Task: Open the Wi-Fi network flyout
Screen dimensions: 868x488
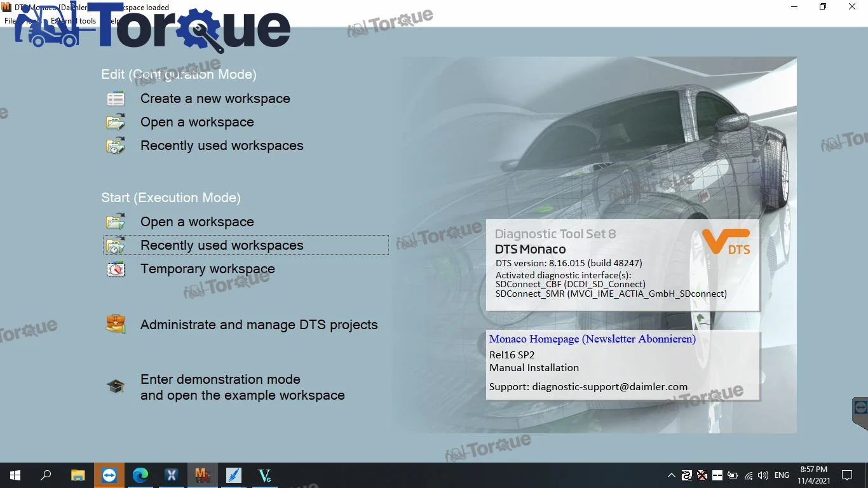Action: (x=749, y=475)
